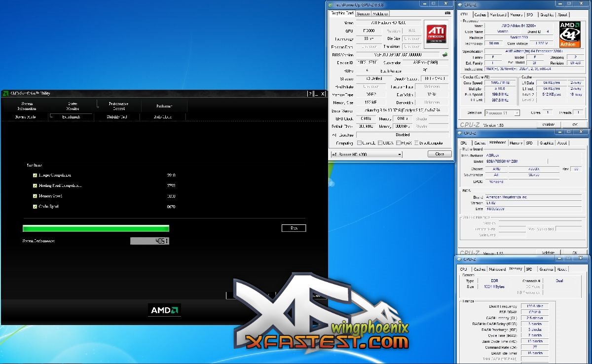592x364 pixels.
Task: Click the GPU Name field in GPU-Z
Action: point(389,23)
